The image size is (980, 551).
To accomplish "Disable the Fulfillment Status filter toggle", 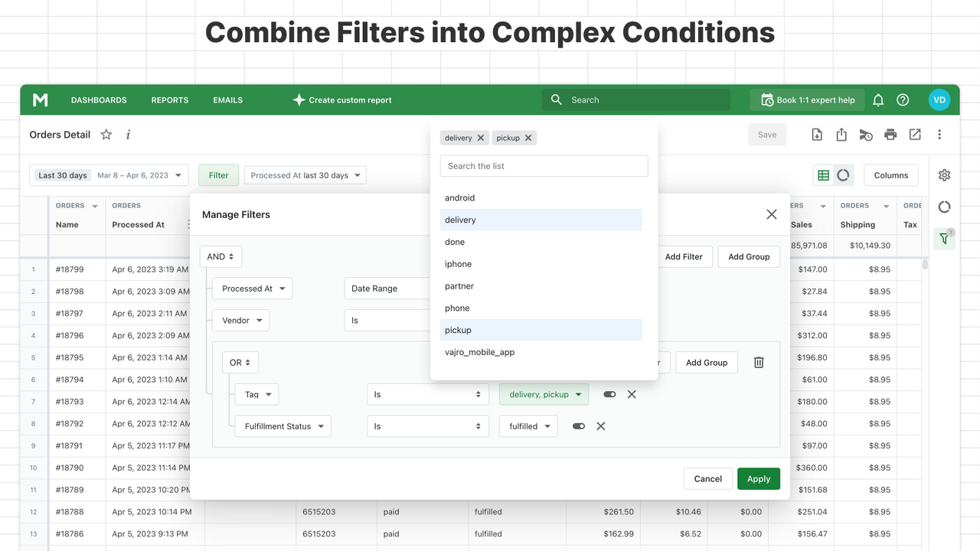I will point(578,426).
